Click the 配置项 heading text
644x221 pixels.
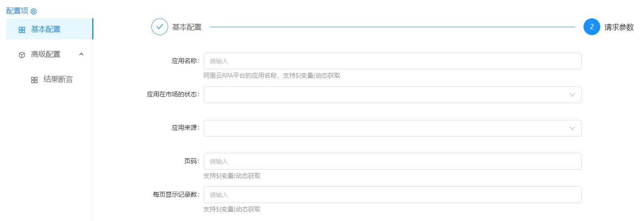pyautogui.click(x=17, y=11)
